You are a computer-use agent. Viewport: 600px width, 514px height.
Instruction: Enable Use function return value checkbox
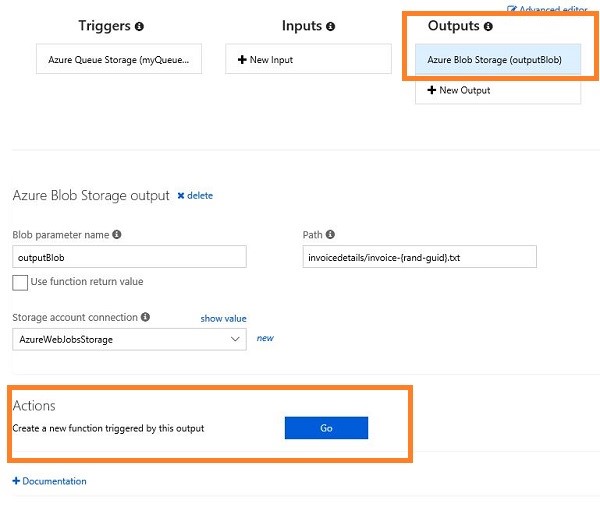click(x=20, y=283)
